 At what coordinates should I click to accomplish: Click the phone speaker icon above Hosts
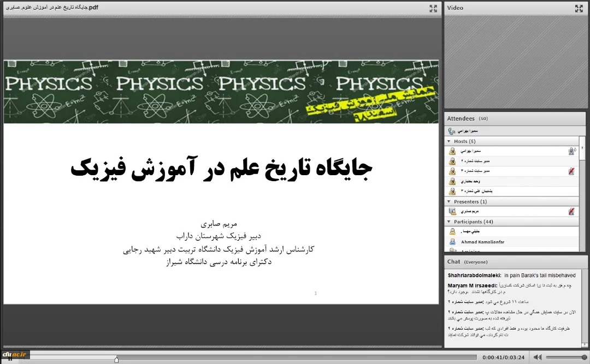point(452,131)
